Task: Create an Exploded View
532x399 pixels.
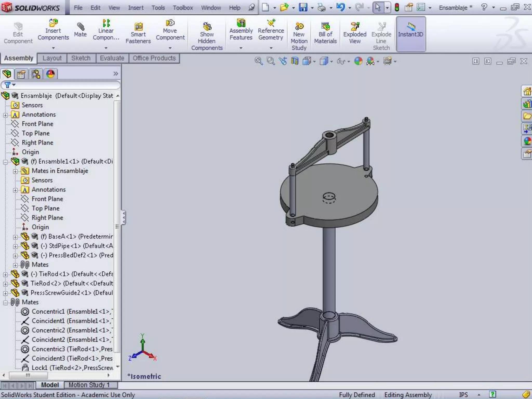Action: pyautogui.click(x=355, y=33)
